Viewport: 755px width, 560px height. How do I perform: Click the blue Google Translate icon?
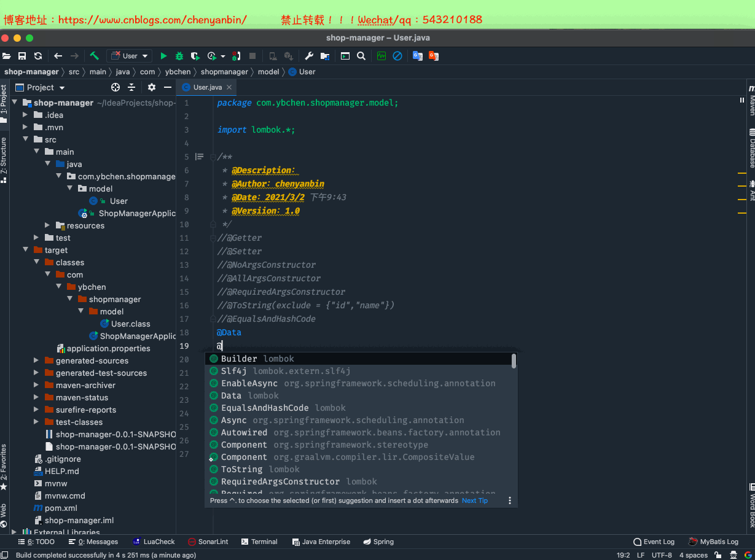click(x=418, y=56)
